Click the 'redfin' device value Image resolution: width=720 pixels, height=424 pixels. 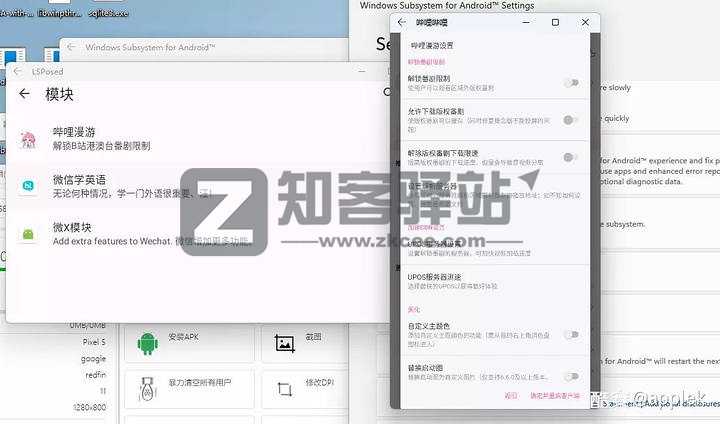96,375
